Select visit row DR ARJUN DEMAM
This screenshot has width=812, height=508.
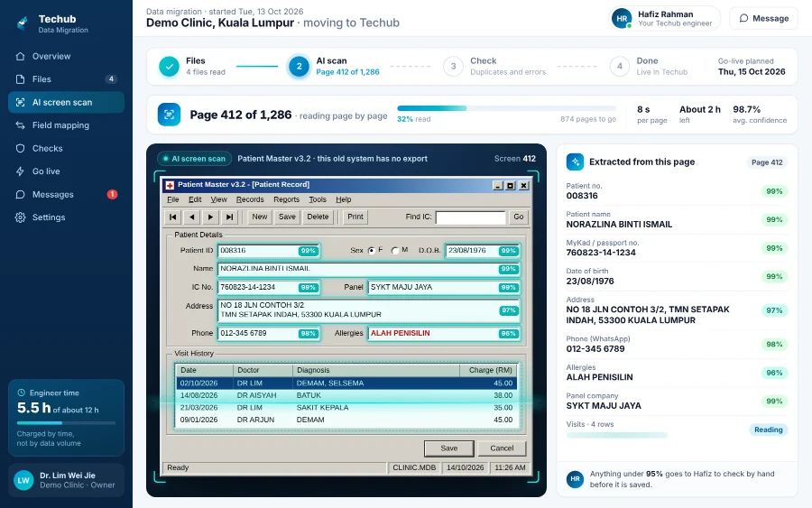[x=346, y=420]
